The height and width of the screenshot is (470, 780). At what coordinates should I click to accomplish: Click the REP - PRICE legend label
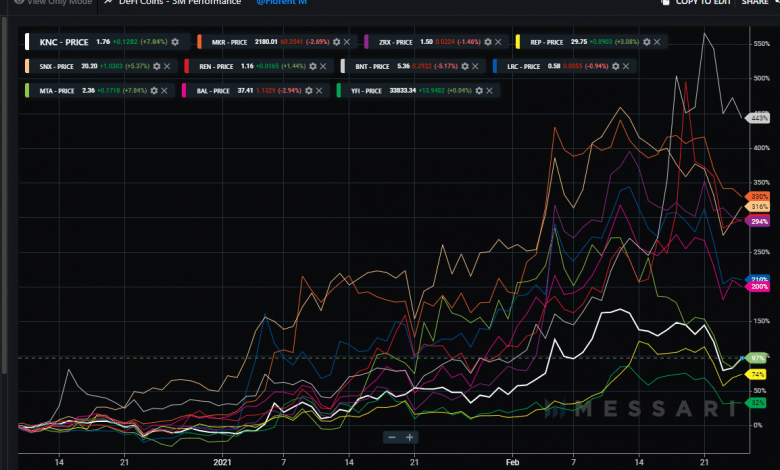pos(547,42)
